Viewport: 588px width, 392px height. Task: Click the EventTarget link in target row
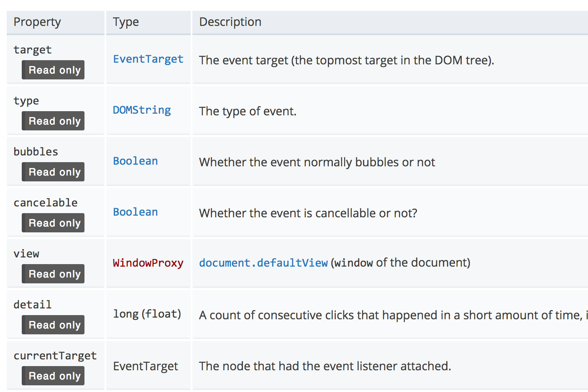[148, 59]
